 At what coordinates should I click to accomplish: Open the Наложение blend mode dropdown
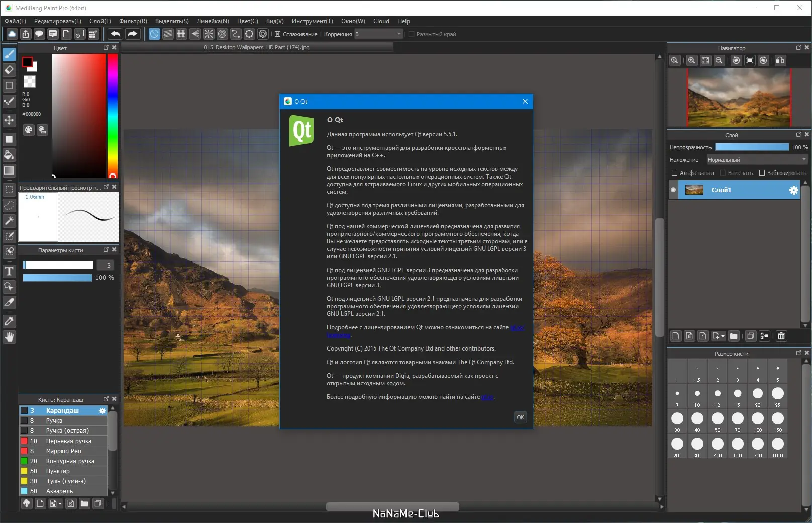tap(757, 160)
